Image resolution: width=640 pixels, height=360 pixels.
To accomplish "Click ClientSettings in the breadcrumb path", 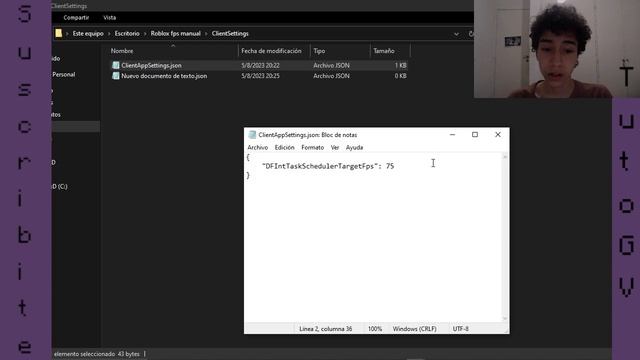I will click(x=230, y=33).
